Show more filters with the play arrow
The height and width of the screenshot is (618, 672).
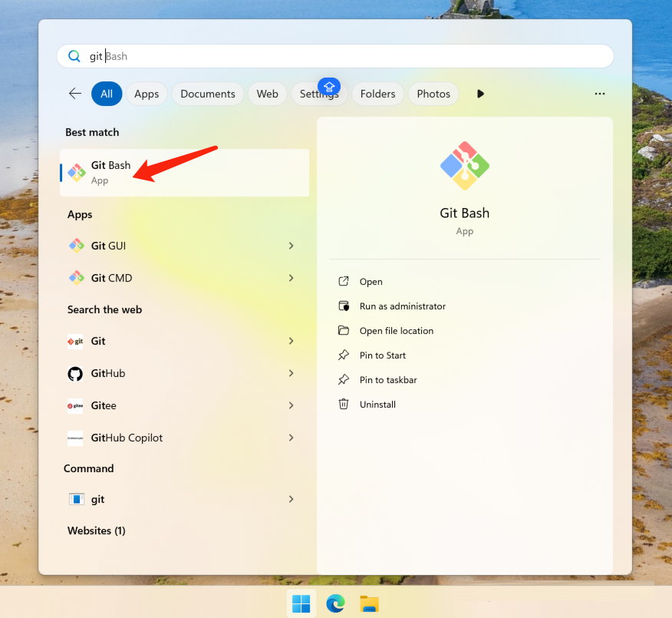[x=480, y=94]
